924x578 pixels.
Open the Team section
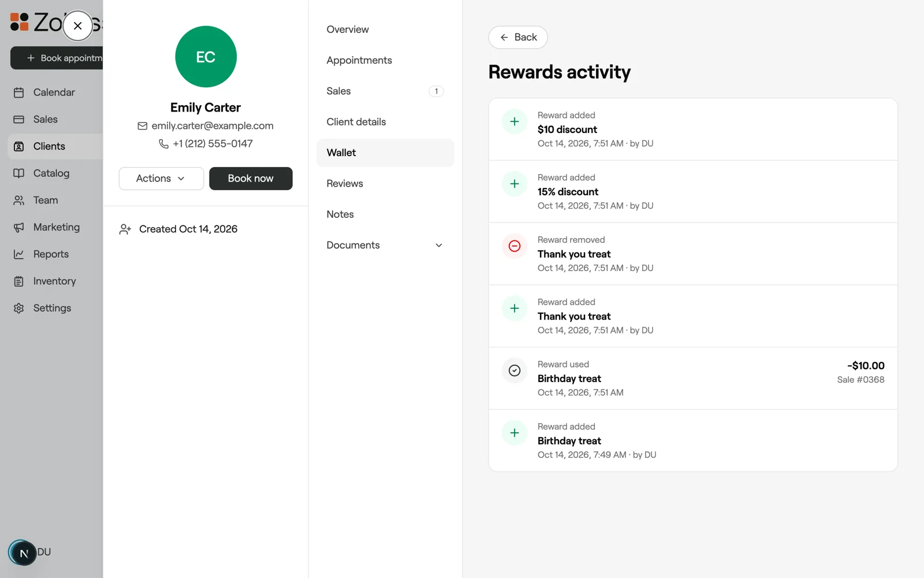(x=45, y=200)
